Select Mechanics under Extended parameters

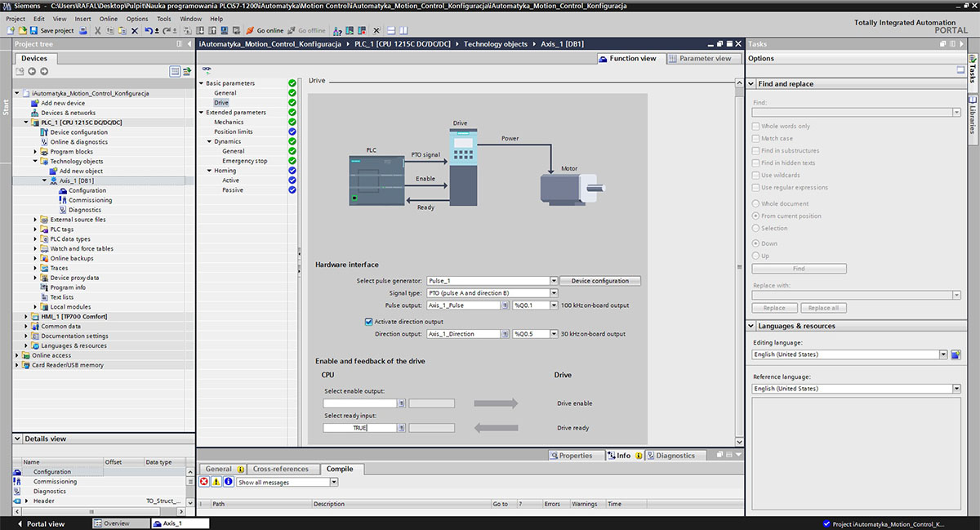click(x=229, y=122)
